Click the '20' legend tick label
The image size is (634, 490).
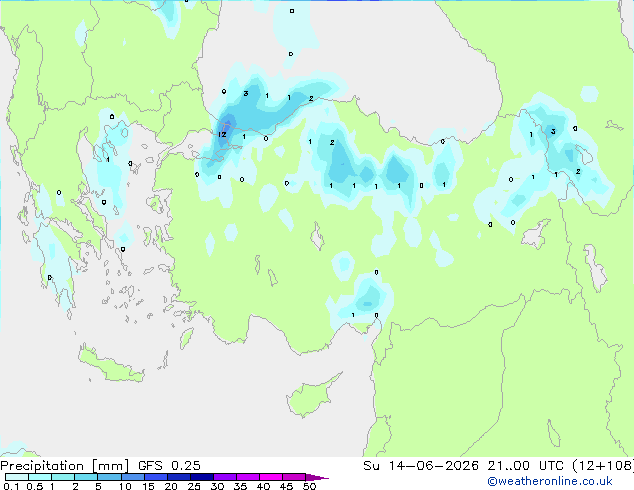click(171, 486)
